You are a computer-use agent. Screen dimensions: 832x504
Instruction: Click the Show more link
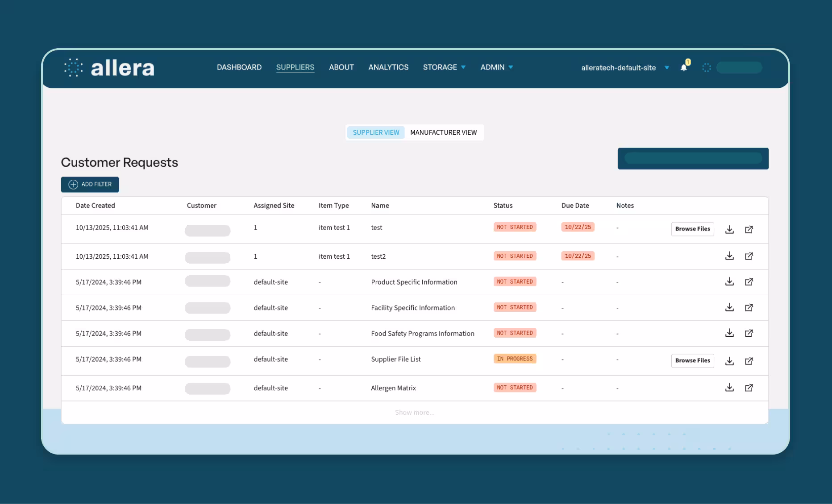point(414,412)
